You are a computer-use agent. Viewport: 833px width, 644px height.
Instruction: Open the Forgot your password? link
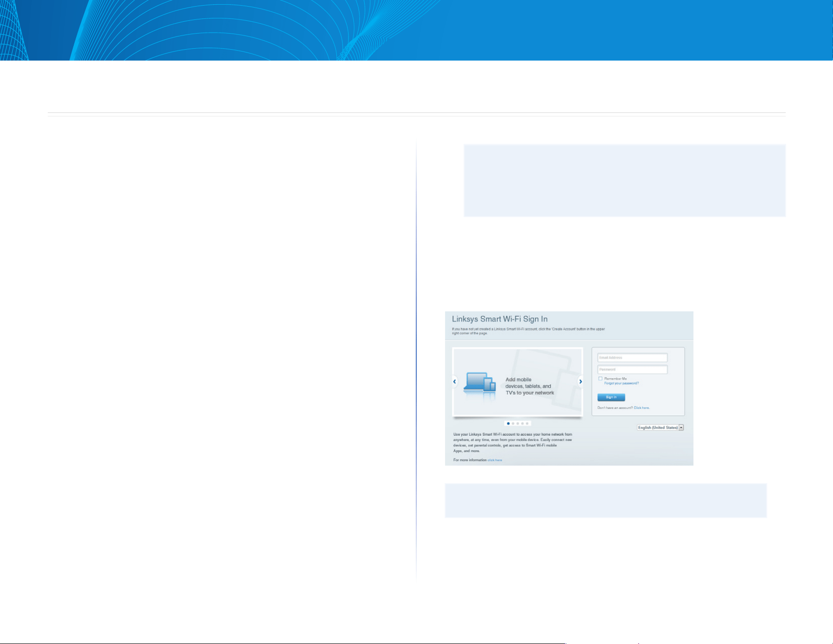tap(621, 383)
